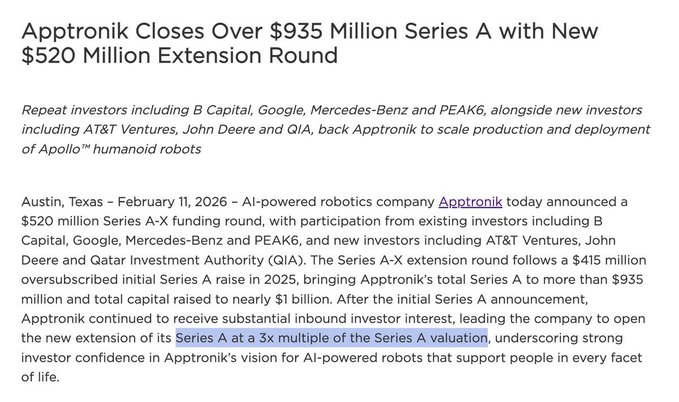Screen dimensions: 679x402
Task: Click the italic "Repeat investors" subtitle opening
Action: 78,108
